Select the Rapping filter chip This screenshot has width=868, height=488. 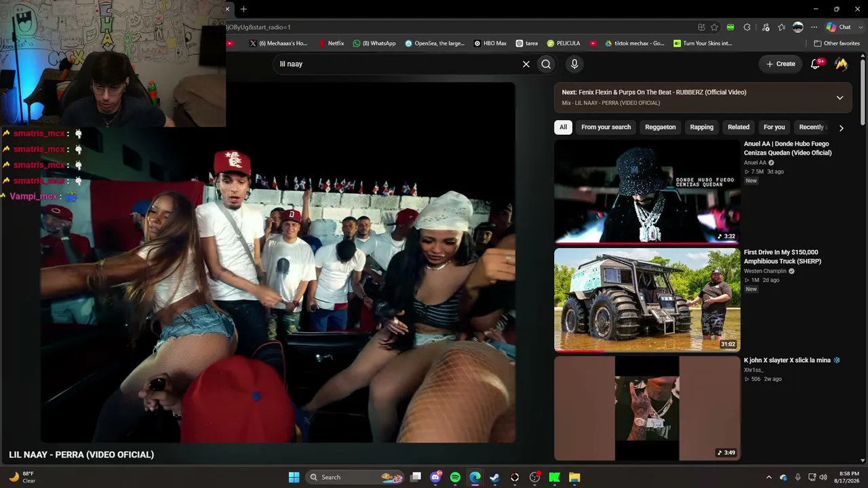701,127
